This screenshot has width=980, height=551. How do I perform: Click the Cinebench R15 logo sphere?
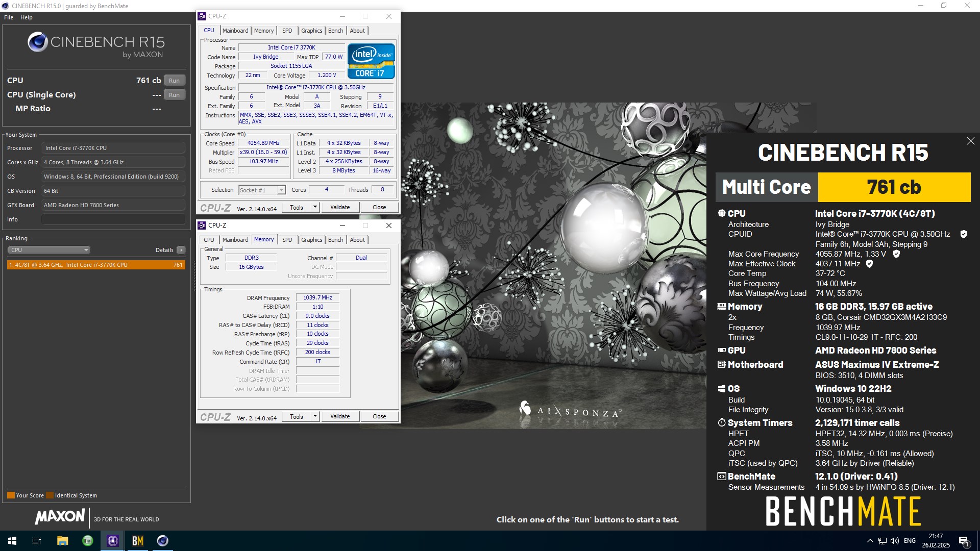38,42
